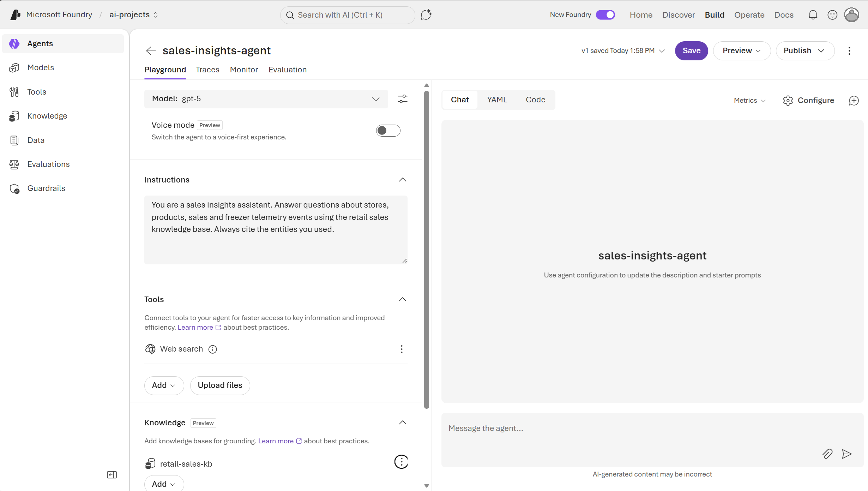Image resolution: width=868 pixels, height=491 pixels.
Task: Open Operate in top navigation
Action: [x=749, y=15]
